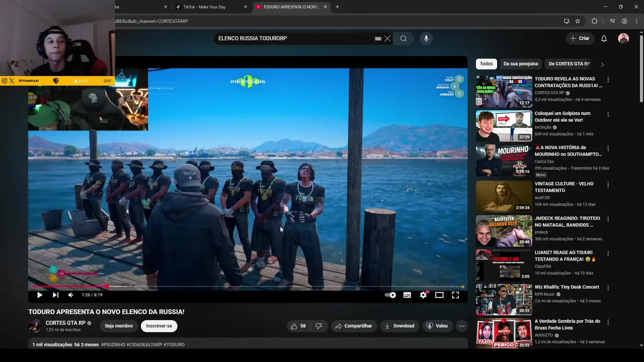
Task: Open options for JMDECK REAGINDO video
Action: (608, 219)
